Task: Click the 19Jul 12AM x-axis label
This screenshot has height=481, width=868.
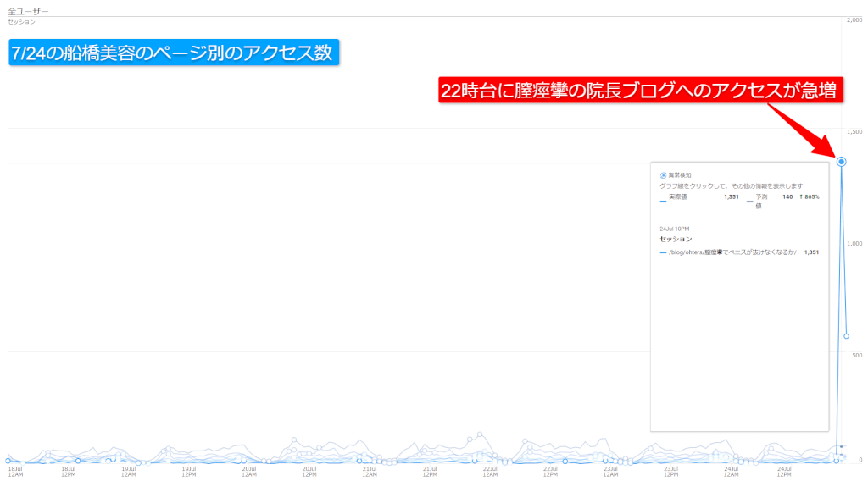Action: (x=129, y=472)
